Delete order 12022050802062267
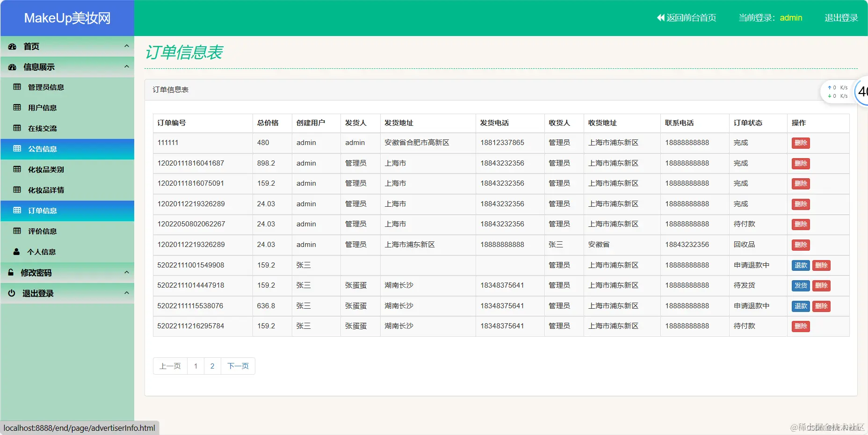This screenshot has height=435, width=868. [x=801, y=225]
